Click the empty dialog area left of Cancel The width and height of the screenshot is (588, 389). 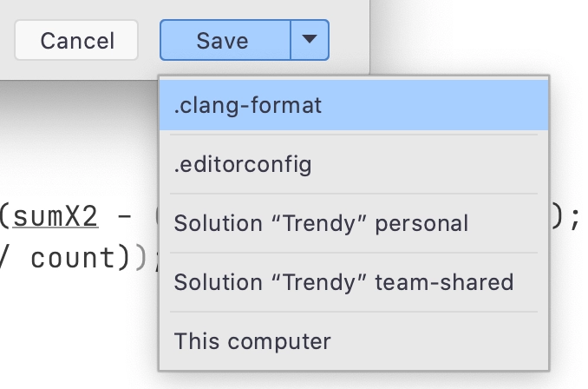[x=7, y=40]
